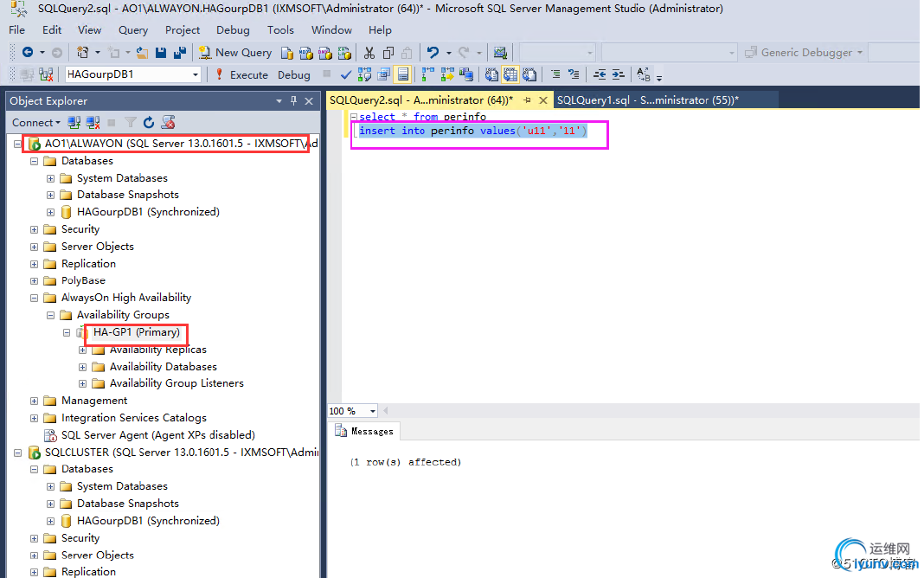Select the Integration Services Catalogs node
The height and width of the screenshot is (578, 924).
134,418
